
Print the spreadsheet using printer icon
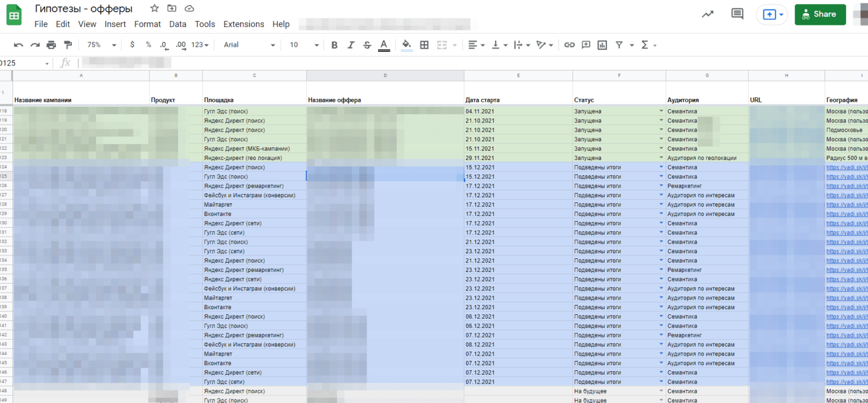point(51,45)
